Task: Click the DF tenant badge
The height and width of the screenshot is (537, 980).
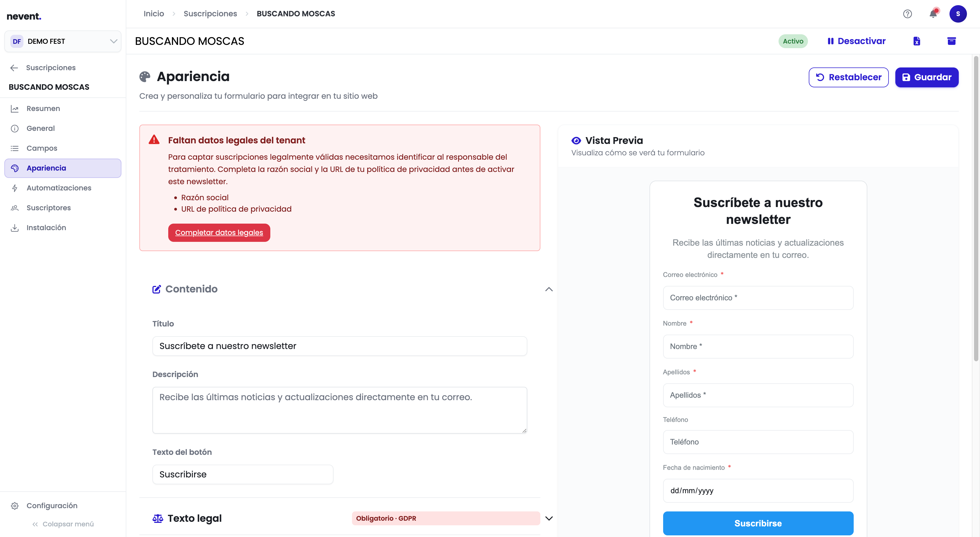Action: tap(17, 41)
